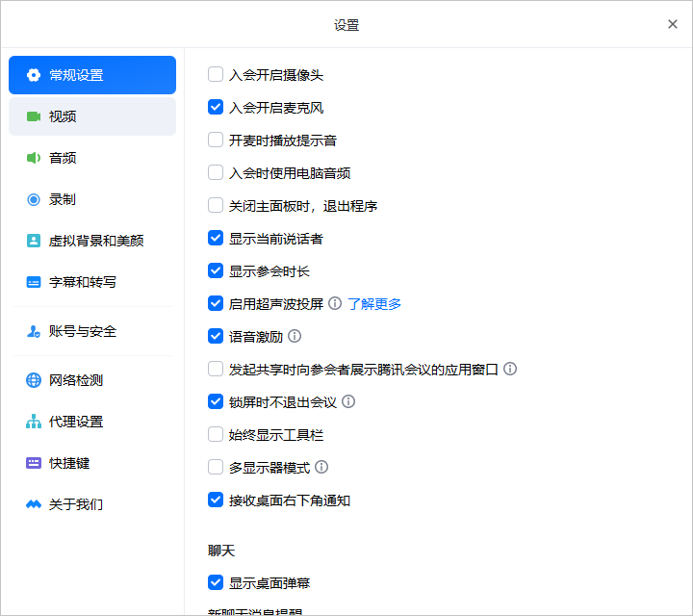The width and height of the screenshot is (693, 616).
Task: Click the keyboard icon beside 快捷键
Action: [34, 463]
